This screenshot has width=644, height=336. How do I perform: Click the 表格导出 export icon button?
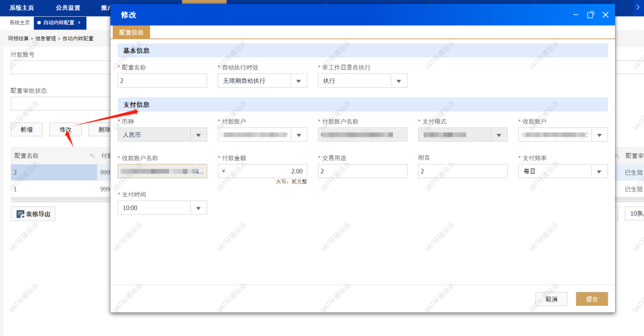33,214
